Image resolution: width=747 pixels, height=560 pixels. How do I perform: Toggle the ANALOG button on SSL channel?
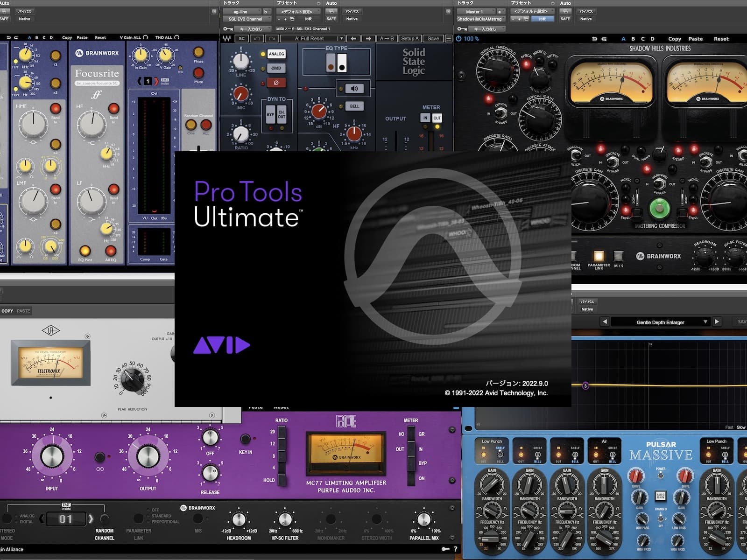pyautogui.click(x=276, y=54)
